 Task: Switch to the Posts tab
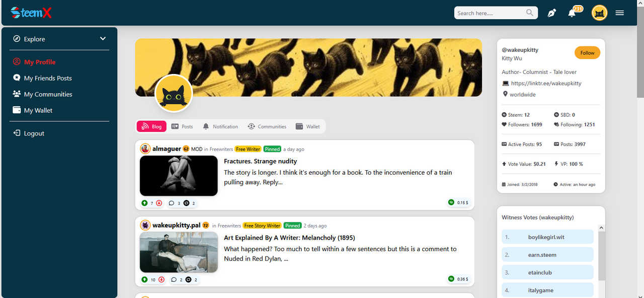(x=182, y=126)
